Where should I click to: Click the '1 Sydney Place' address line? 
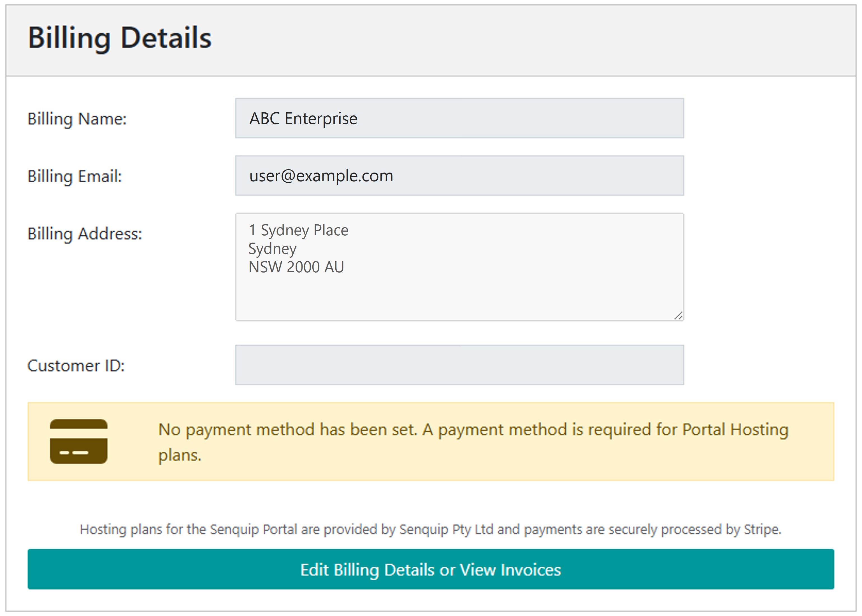[298, 230]
